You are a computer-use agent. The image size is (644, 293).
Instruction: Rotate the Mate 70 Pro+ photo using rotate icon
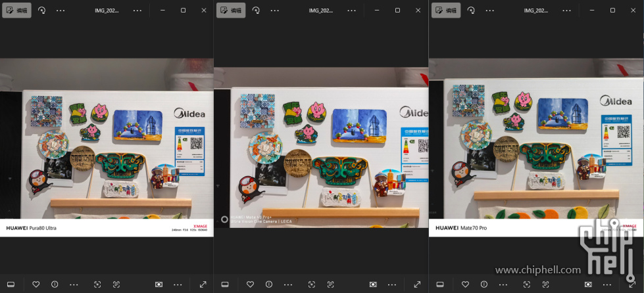tap(256, 11)
